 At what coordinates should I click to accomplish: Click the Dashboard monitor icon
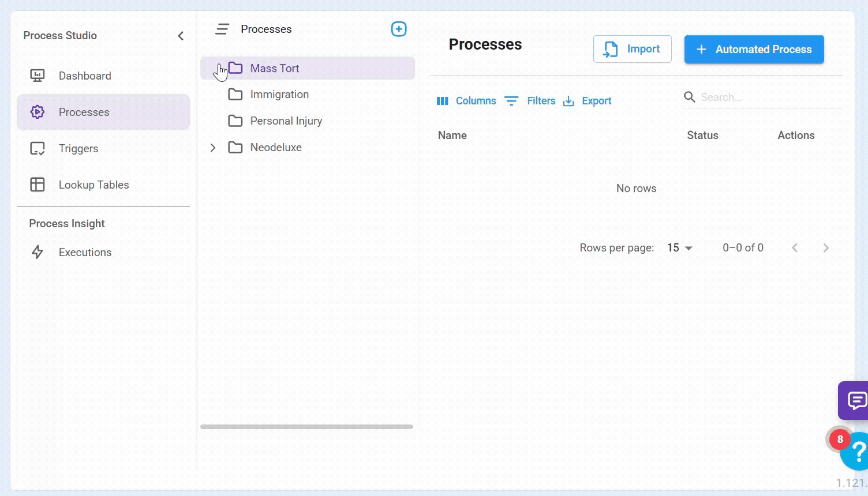tap(38, 76)
